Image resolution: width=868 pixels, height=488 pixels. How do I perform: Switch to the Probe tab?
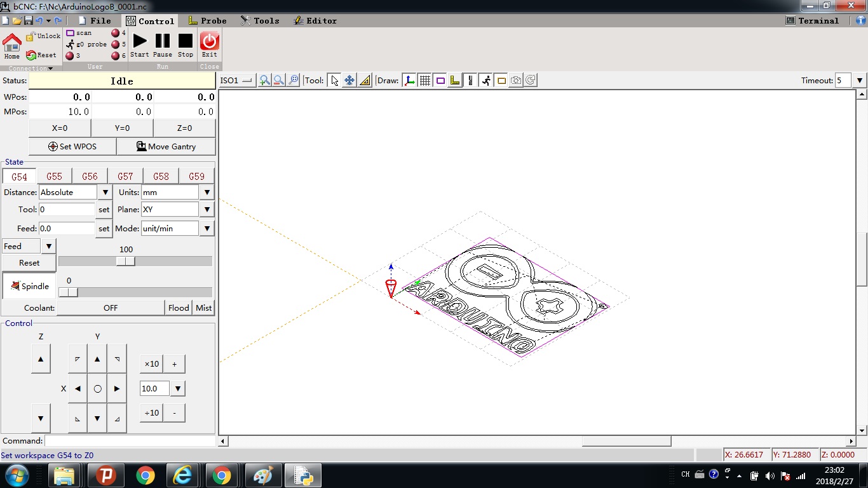coord(208,21)
